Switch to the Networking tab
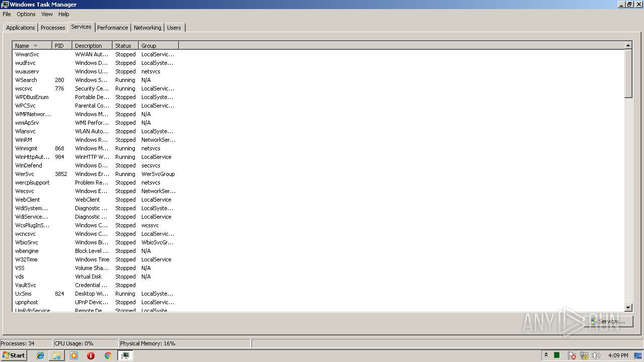644x362 pixels. pos(147,28)
